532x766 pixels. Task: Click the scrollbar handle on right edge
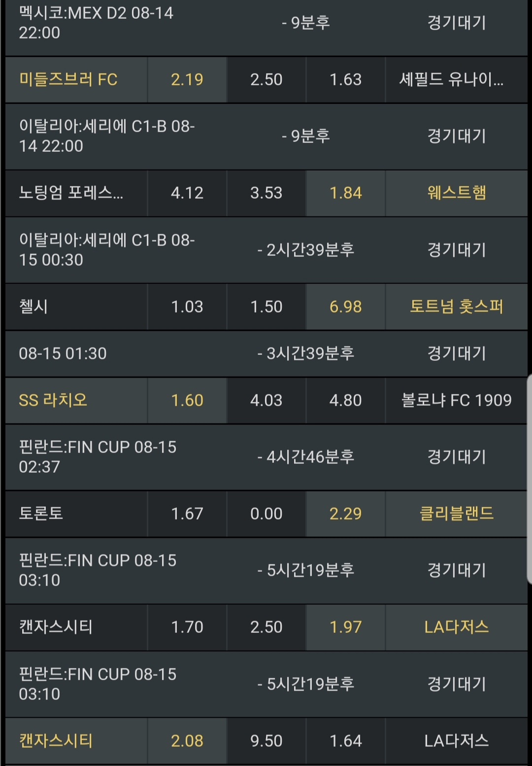point(530,479)
